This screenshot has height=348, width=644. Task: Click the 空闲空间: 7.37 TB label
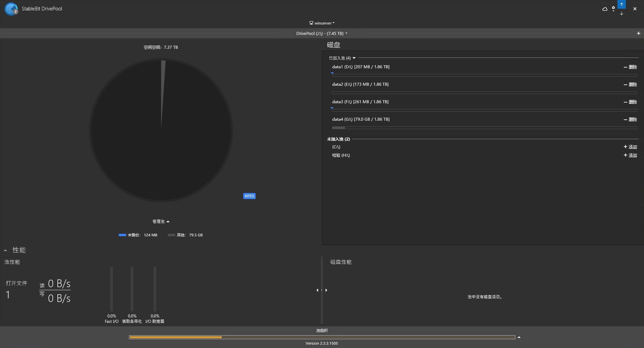[161, 47]
